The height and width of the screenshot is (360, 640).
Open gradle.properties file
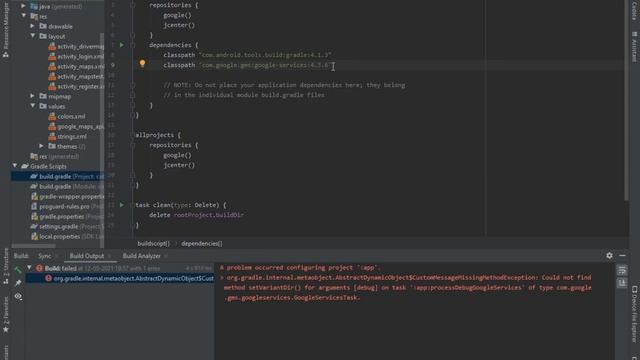pyautogui.click(x=67, y=216)
